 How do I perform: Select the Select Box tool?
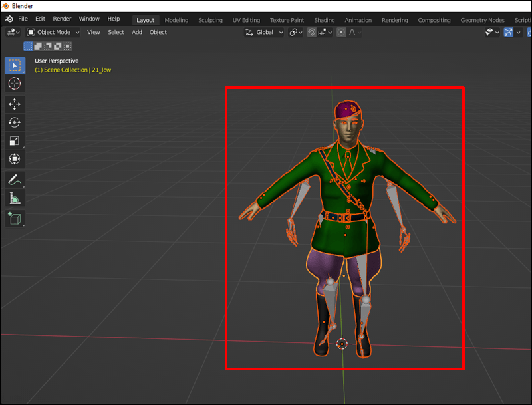pos(15,65)
